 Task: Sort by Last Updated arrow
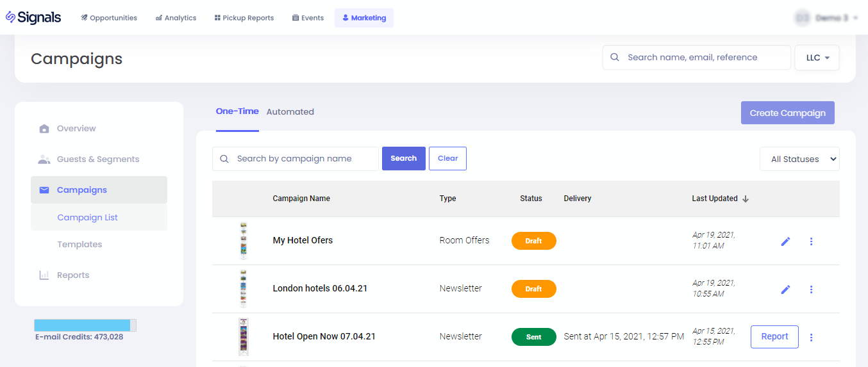(746, 199)
